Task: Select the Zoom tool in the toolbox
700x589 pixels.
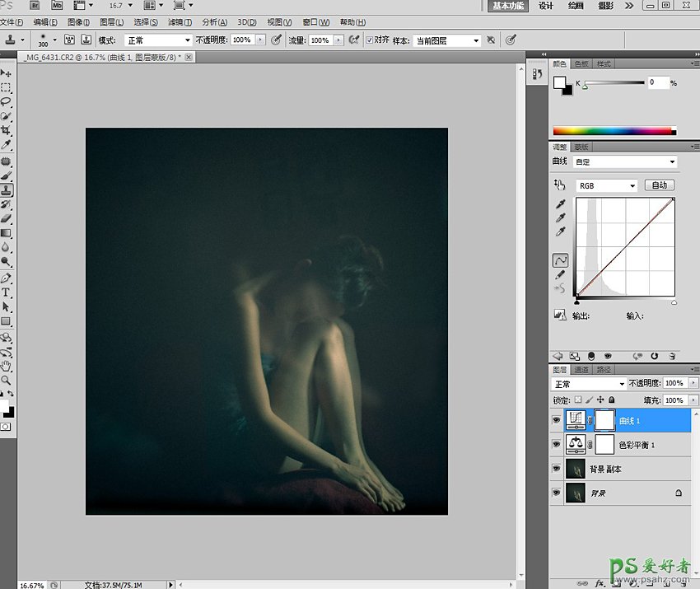Action: click(x=6, y=381)
